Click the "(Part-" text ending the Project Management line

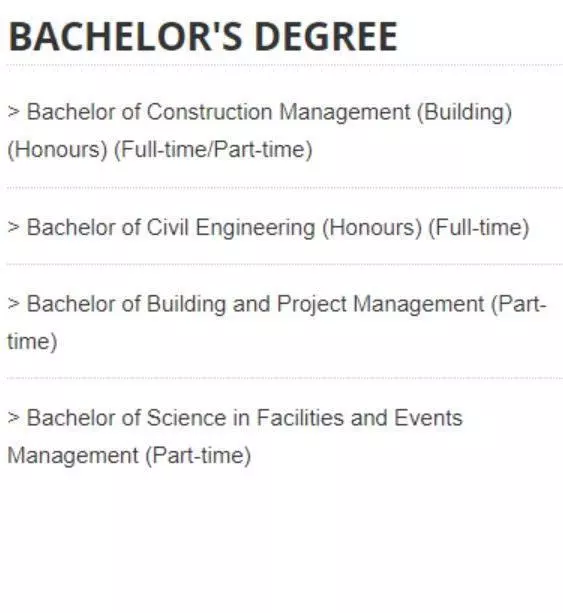tap(518, 304)
